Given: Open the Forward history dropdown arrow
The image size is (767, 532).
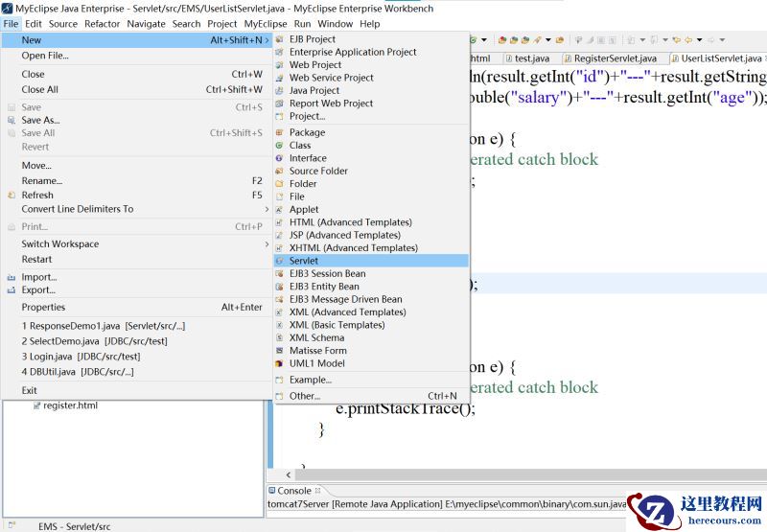Looking at the screenshot, I should 722,39.
